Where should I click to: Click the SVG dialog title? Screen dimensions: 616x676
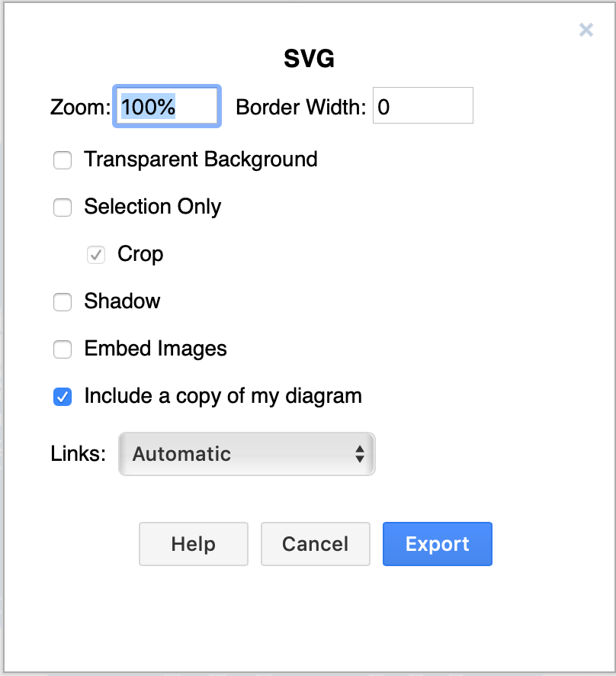[x=308, y=59]
